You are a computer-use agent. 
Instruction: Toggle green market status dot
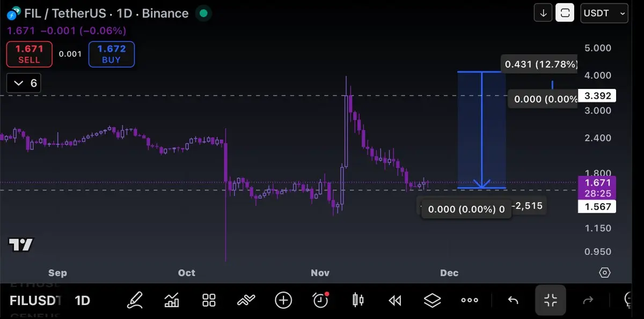[203, 13]
